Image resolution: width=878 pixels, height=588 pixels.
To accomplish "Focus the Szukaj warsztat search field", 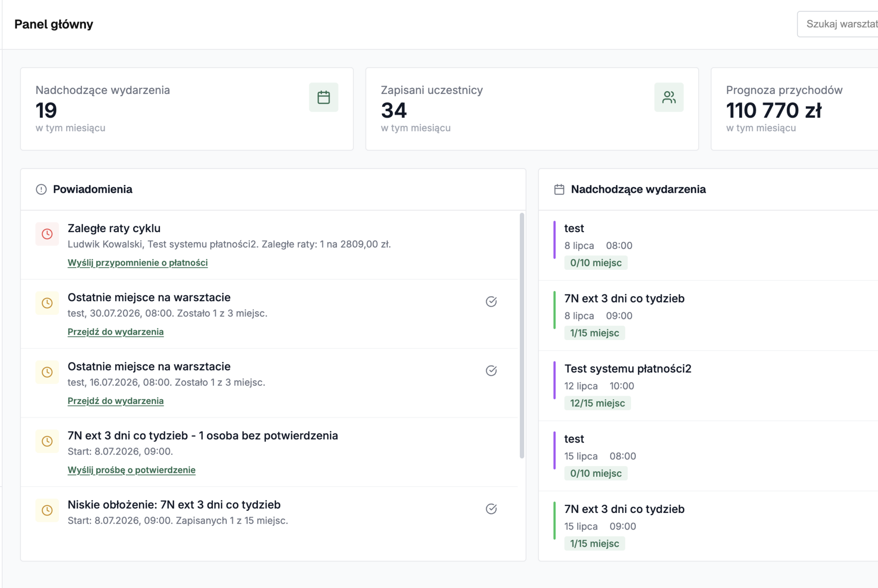I will point(838,24).
